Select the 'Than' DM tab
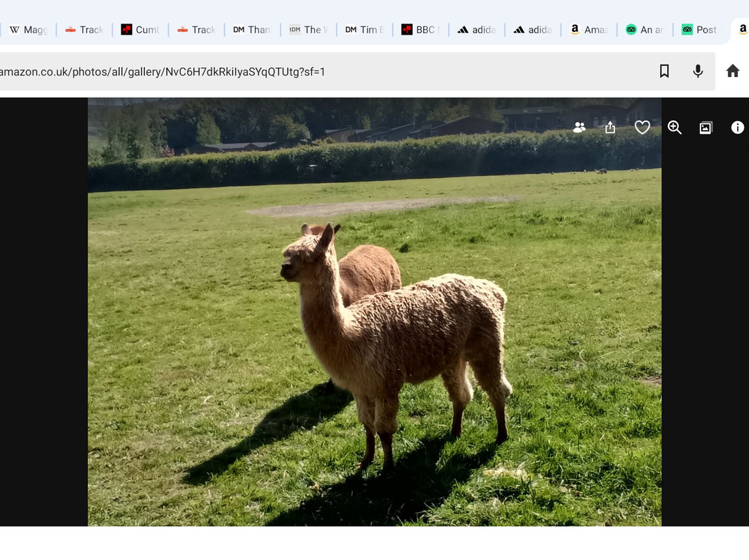The height and width of the screenshot is (560, 749). 252,30
